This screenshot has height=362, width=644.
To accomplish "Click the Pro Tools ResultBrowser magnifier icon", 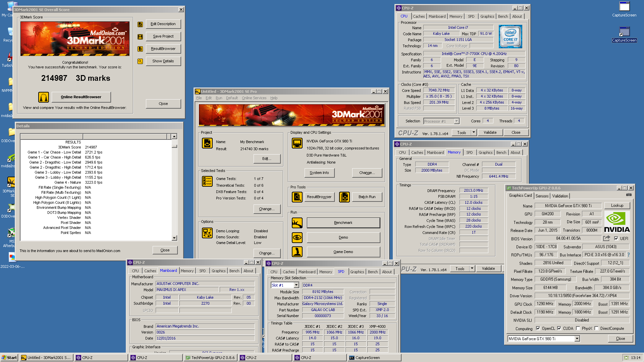I will [297, 197].
